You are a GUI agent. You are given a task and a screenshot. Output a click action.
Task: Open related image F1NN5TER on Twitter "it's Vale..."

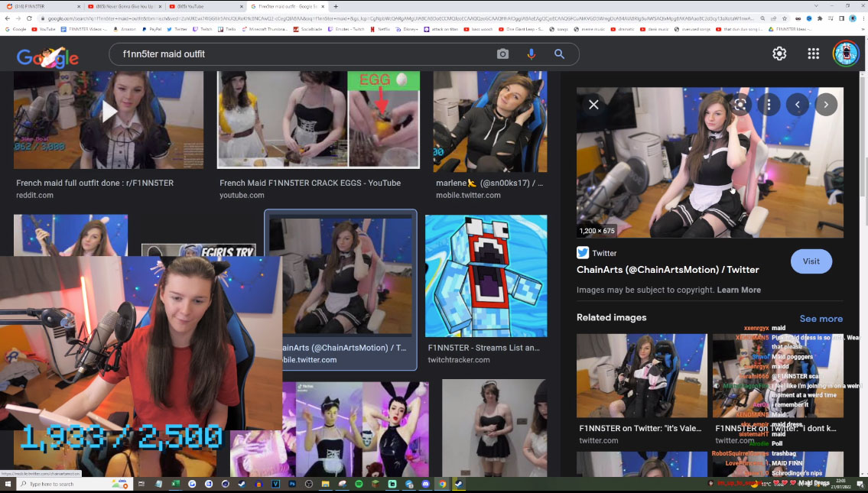[x=642, y=375]
